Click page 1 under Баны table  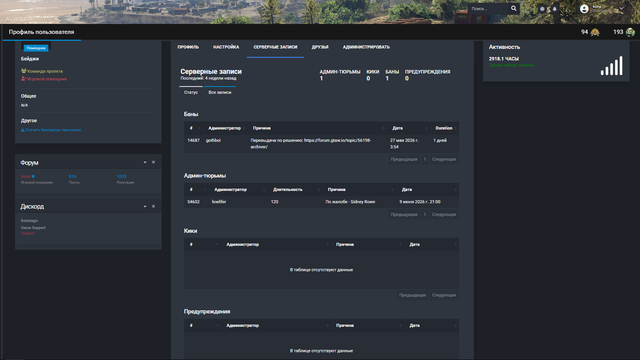(424, 159)
